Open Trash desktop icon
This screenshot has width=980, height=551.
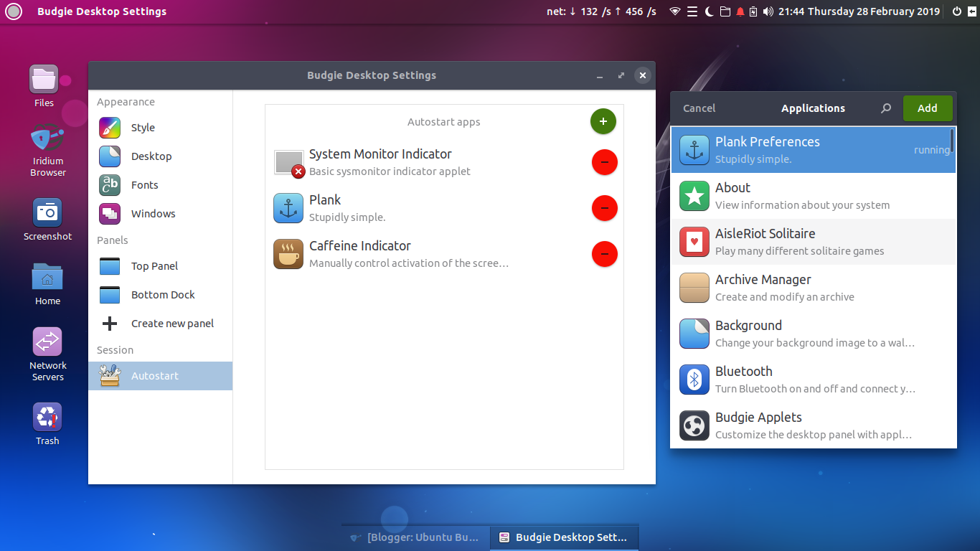click(x=47, y=424)
